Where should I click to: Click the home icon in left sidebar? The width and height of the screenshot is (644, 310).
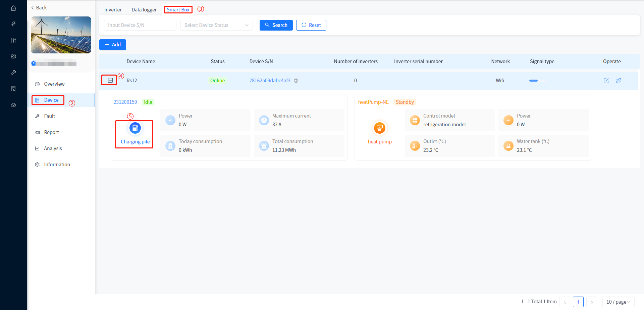pyautogui.click(x=13, y=8)
